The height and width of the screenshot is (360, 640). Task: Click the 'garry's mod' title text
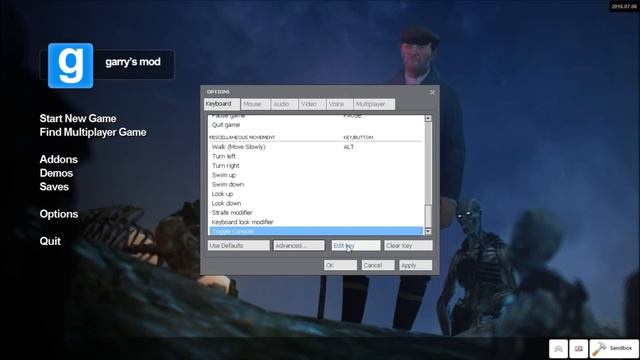tap(133, 62)
